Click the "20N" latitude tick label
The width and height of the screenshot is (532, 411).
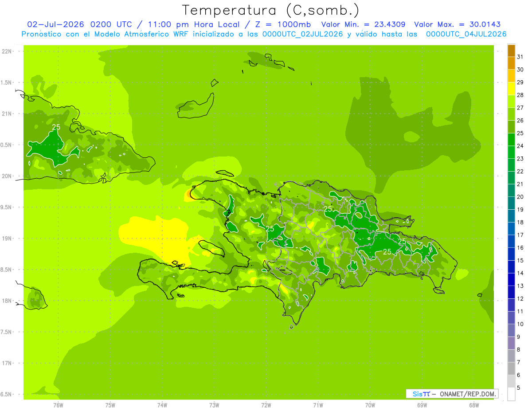click(x=7, y=176)
